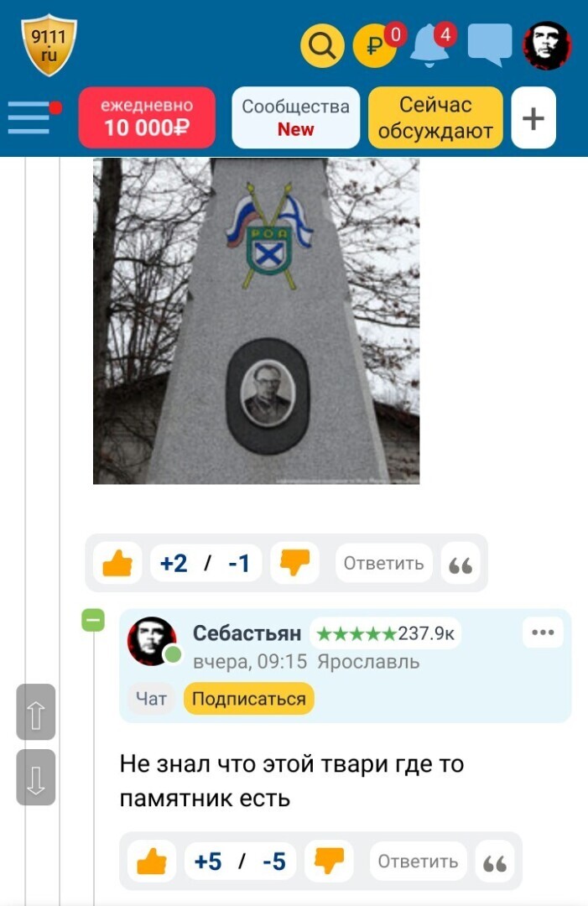Like the Себастьян comment rated +5 / -5
Viewport: 588px width, 906px height.
pos(151,861)
